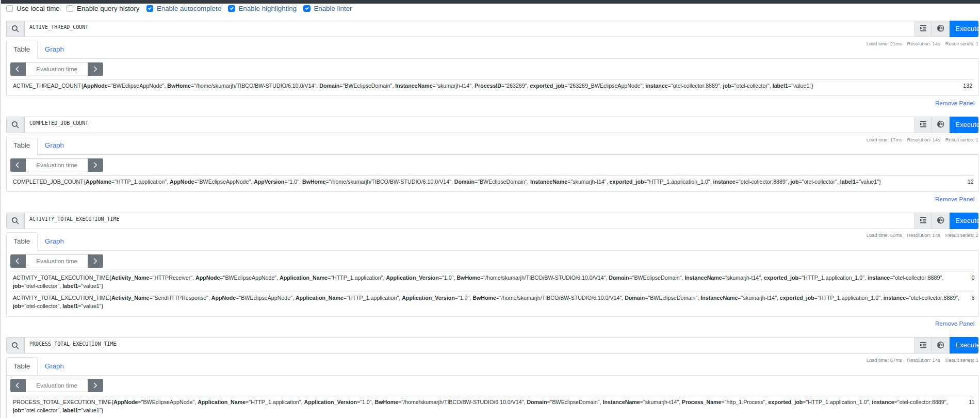This screenshot has height=418, width=980.
Task: Format the ACTIVITY_TOTAL_EXECUTION_TIME expression
Action: point(923,221)
